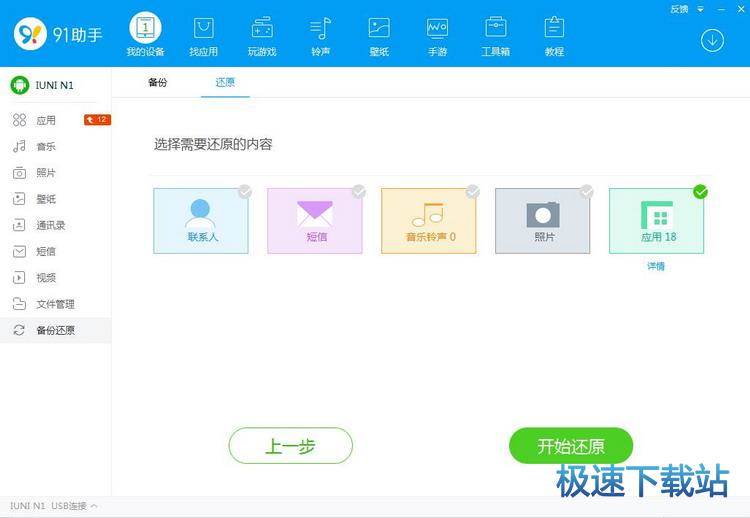Select the 照片 camera tile
The width and height of the screenshot is (750, 518).
click(x=542, y=220)
